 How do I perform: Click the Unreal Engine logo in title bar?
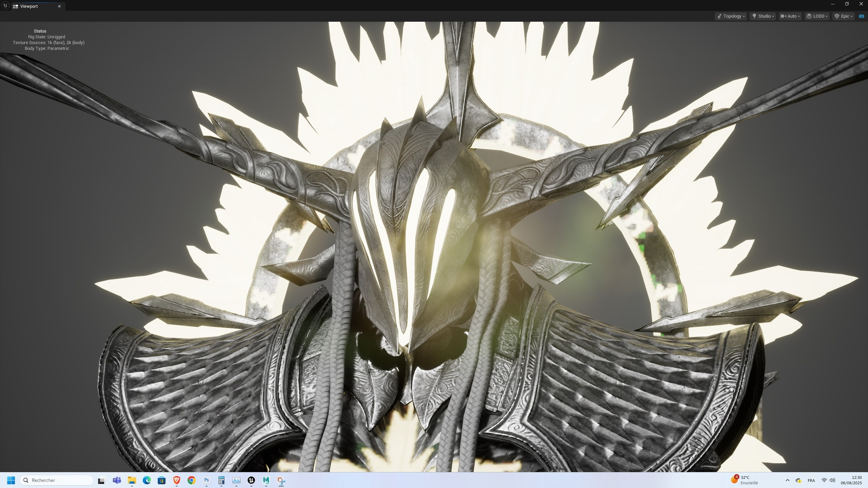coord(5,6)
